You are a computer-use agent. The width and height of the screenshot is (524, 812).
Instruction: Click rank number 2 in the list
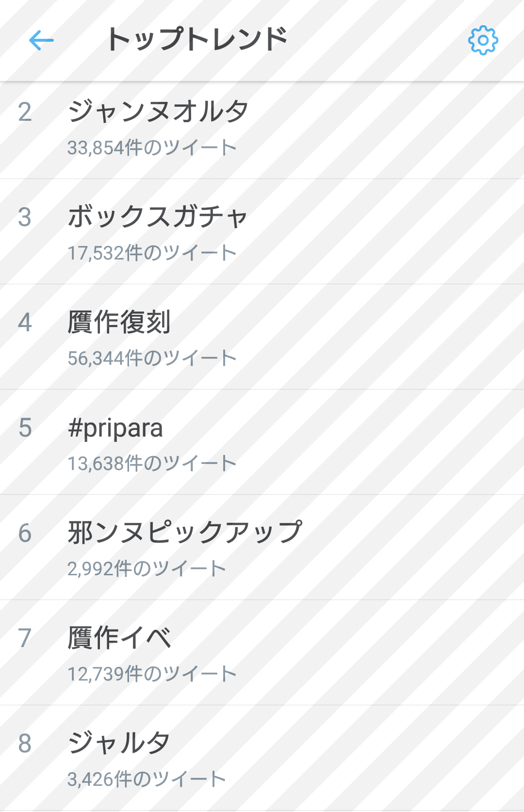[25, 112]
